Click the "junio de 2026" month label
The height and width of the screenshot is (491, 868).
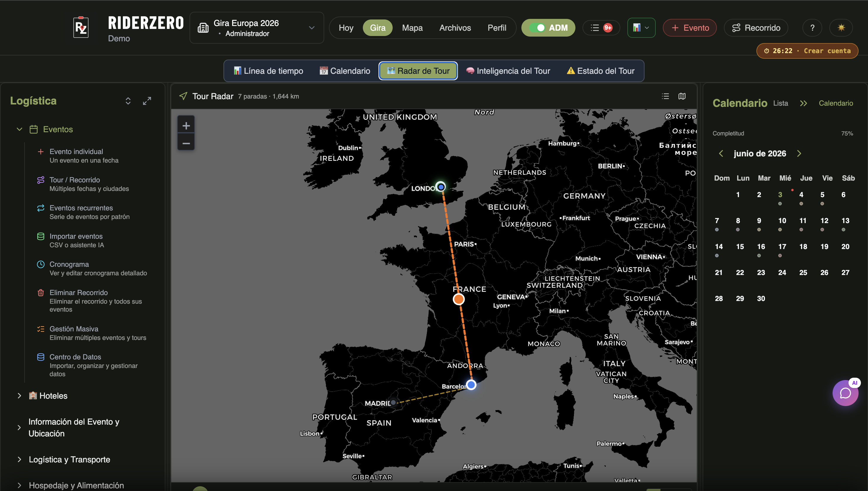[x=760, y=153]
